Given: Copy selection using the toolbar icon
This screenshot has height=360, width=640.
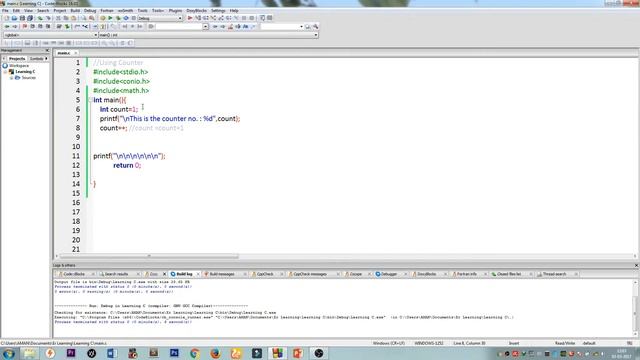Looking at the screenshot, I should click(66, 18).
